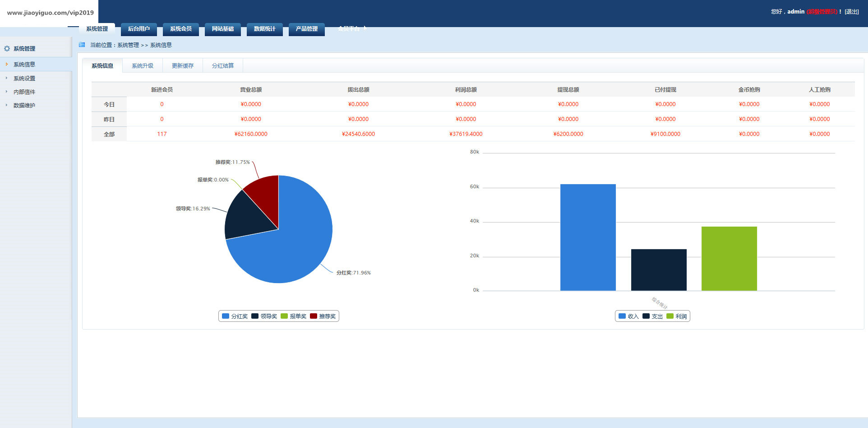The image size is (868, 428).
Task: Toggle the 支出 bar legend swatch
Action: click(646, 316)
